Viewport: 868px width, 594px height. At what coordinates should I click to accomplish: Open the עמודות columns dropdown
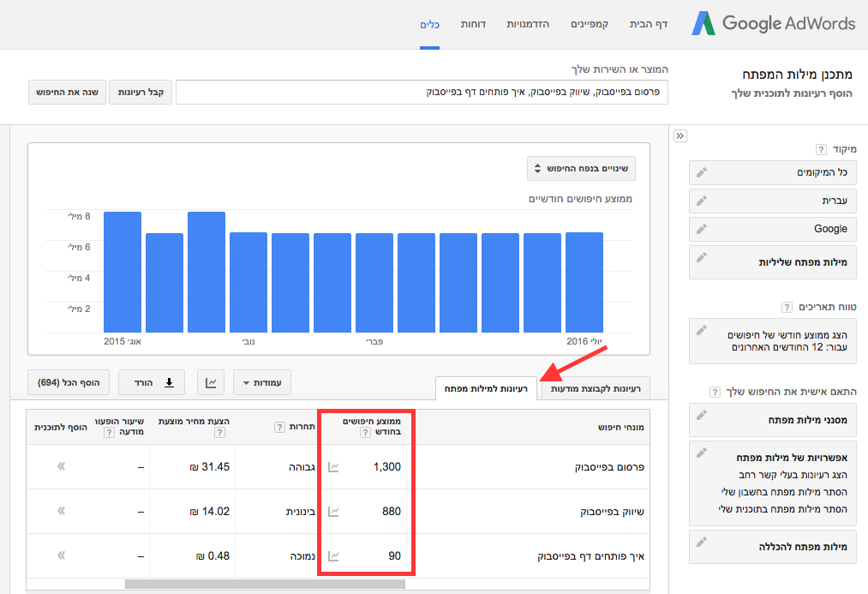pos(262,382)
